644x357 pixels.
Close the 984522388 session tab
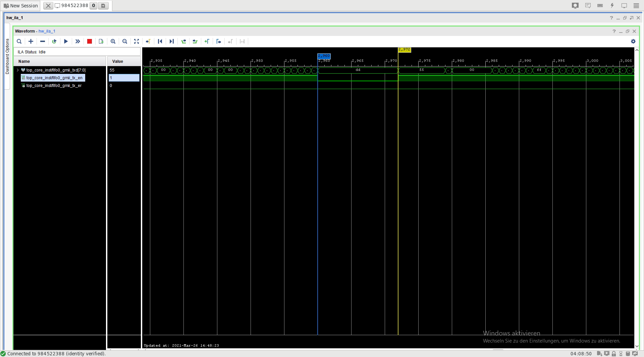click(48, 6)
